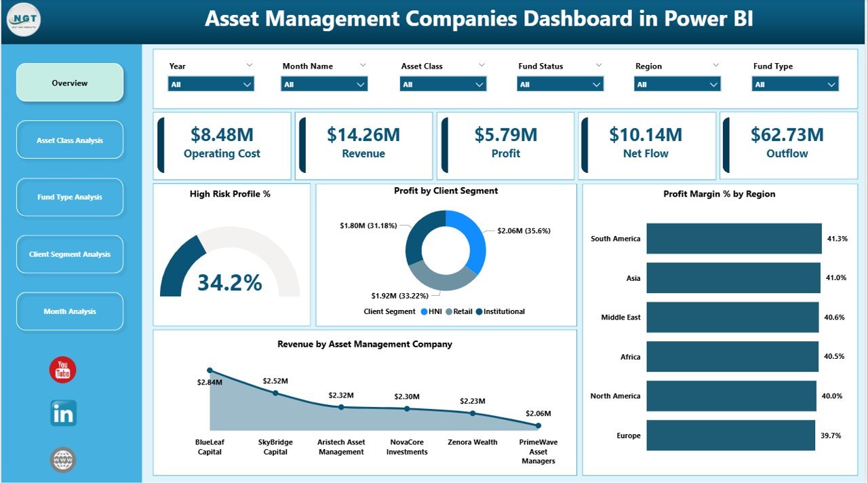Image resolution: width=868 pixels, height=483 pixels.
Task: Expand the Region slicer dropdown
Action: (715, 83)
